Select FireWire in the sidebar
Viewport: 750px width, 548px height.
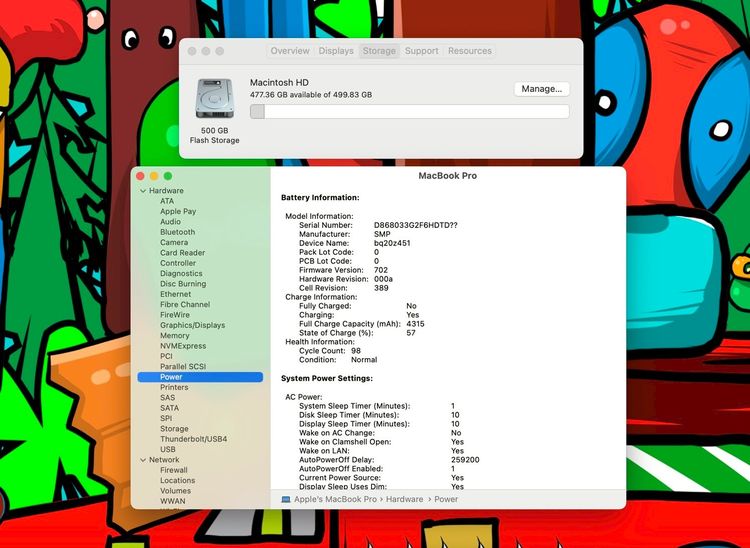coord(175,315)
